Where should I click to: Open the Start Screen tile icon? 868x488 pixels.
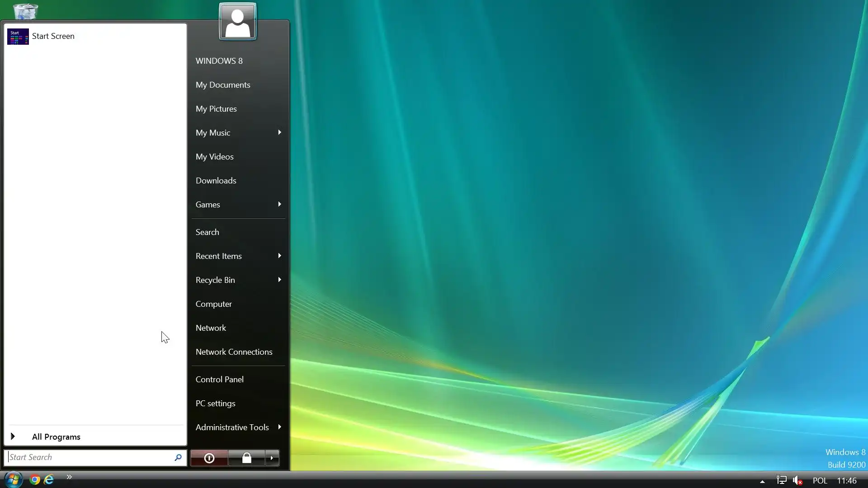click(x=18, y=37)
